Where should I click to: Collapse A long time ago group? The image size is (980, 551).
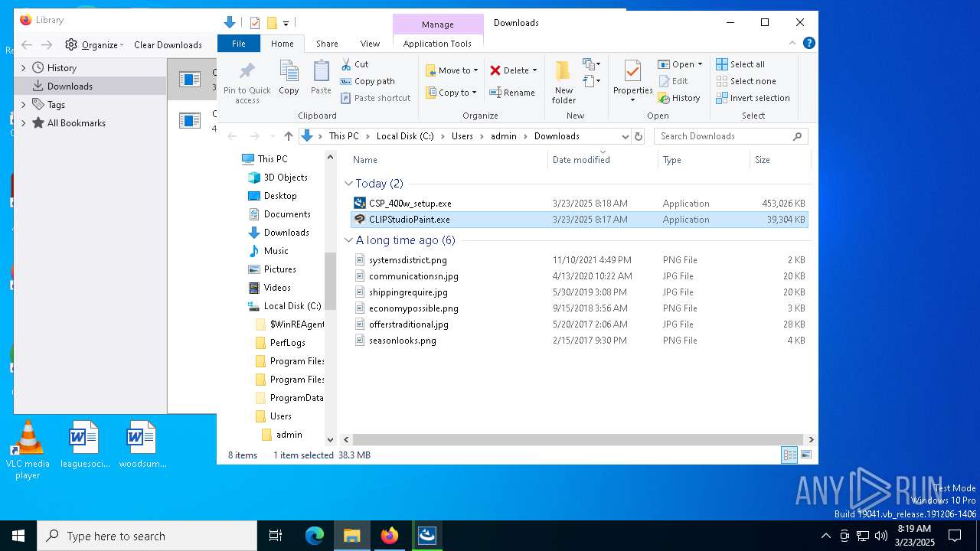[348, 240]
